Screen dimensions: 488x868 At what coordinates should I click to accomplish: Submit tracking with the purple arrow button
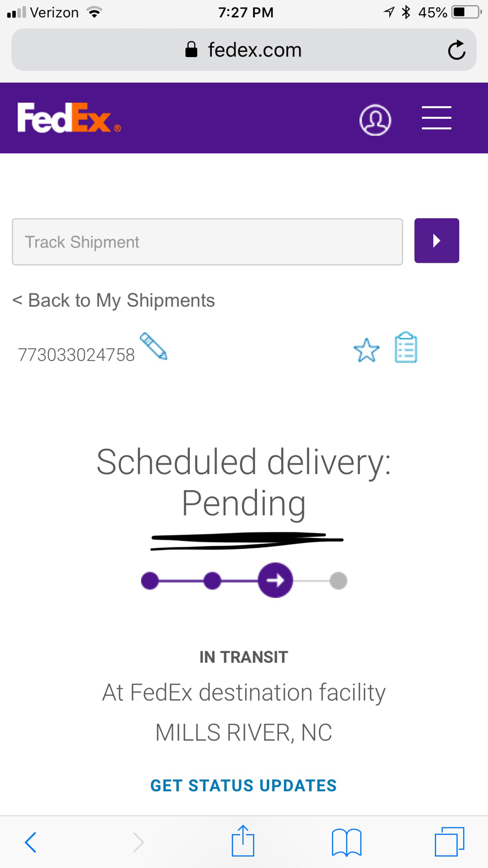pyautogui.click(x=437, y=241)
